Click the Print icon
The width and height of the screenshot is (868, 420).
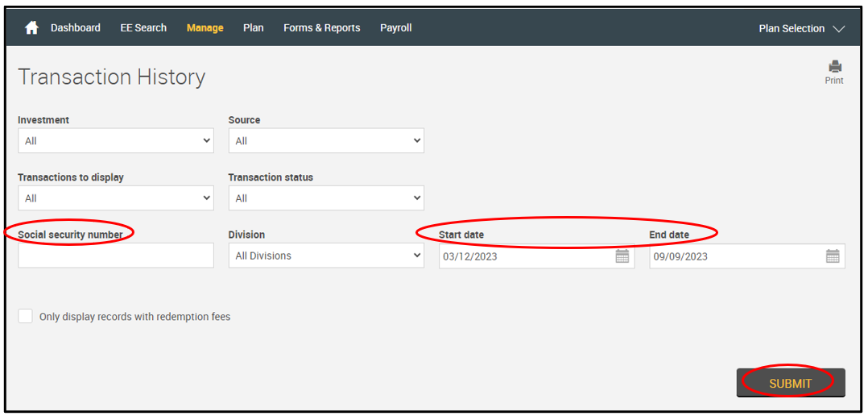tap(834, 67)
